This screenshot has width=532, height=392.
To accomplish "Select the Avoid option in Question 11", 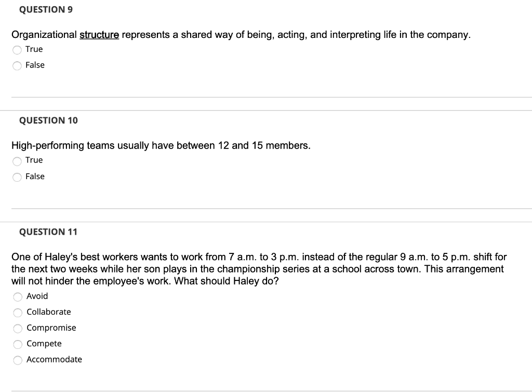I will point(18,296).
